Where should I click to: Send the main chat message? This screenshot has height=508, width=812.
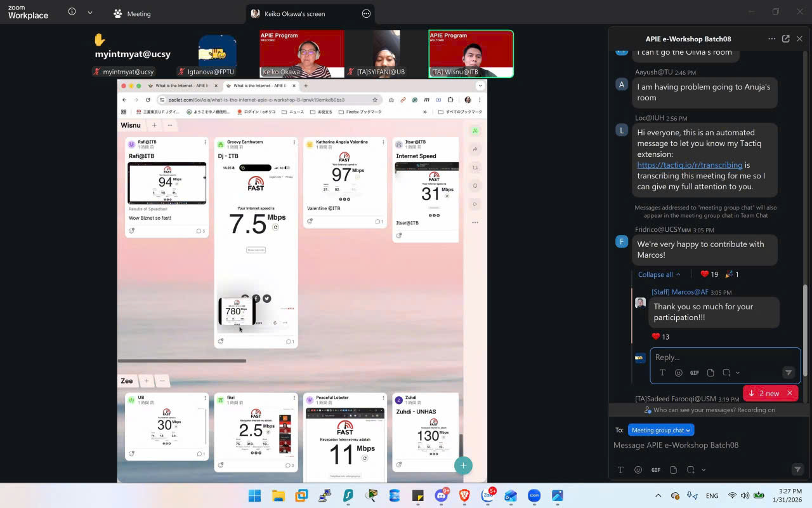[x=797, y=470]
